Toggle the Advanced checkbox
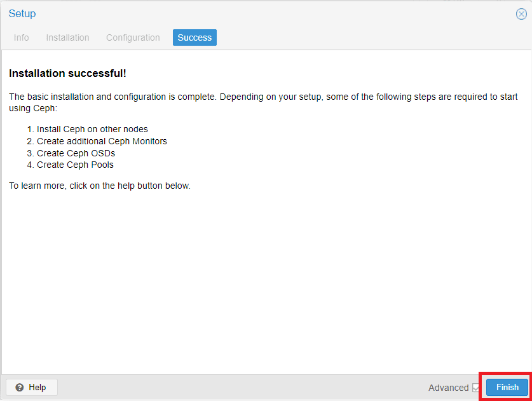The height and width of the screenshot is (401, 532). click(475, 388)
